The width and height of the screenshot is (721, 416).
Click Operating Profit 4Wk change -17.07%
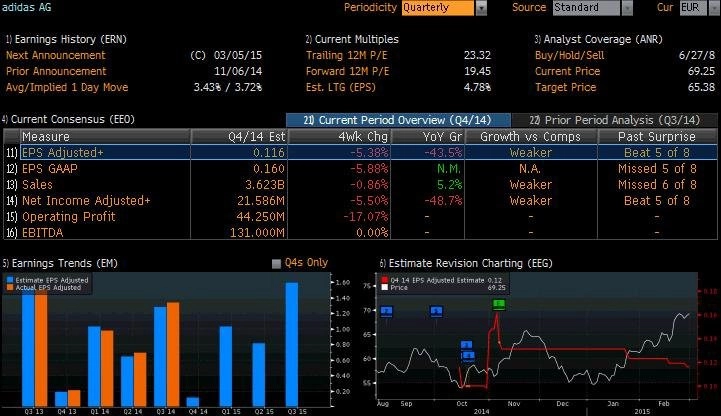pyautogui.click(x=366, y=217)
